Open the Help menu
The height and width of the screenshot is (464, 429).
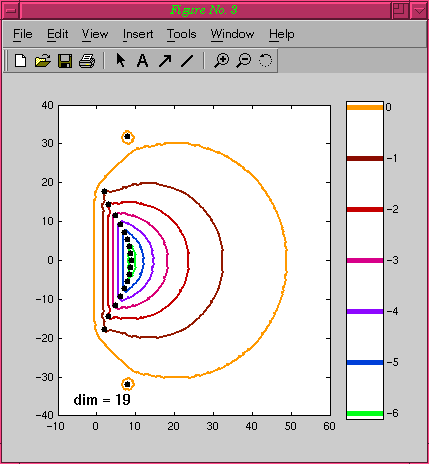[282, 35]
